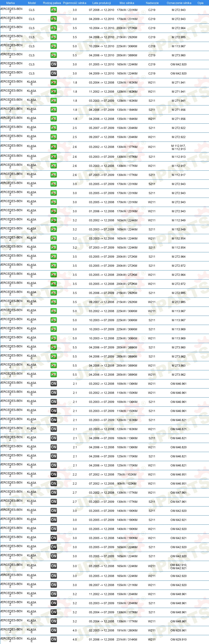
Task: Select CLS engine code M 272.964
Action: (x=179, y=28)
